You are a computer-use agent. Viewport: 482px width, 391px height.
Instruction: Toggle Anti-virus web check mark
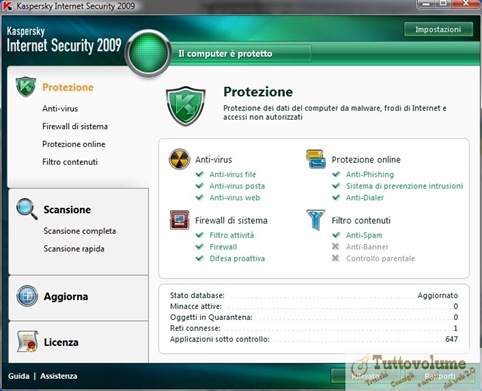(200, 197)
